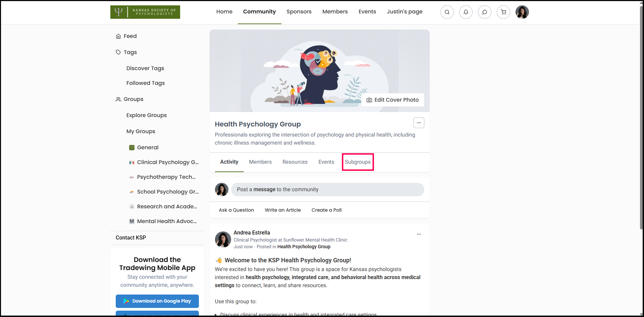Screen dimensions: 644x317
Task: Open Mental Health Advocacy group in sidebar
Action: click(167, 221)
